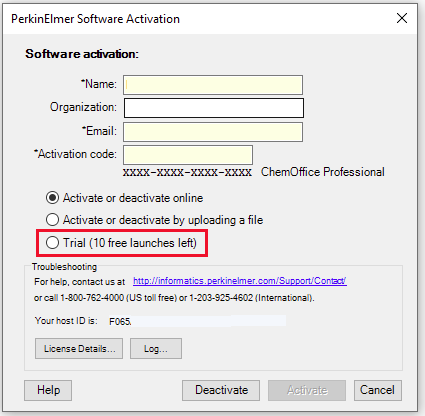425x416 pixels.
Task: Close the Software Activation dialog with X
Action: [402, 18]
